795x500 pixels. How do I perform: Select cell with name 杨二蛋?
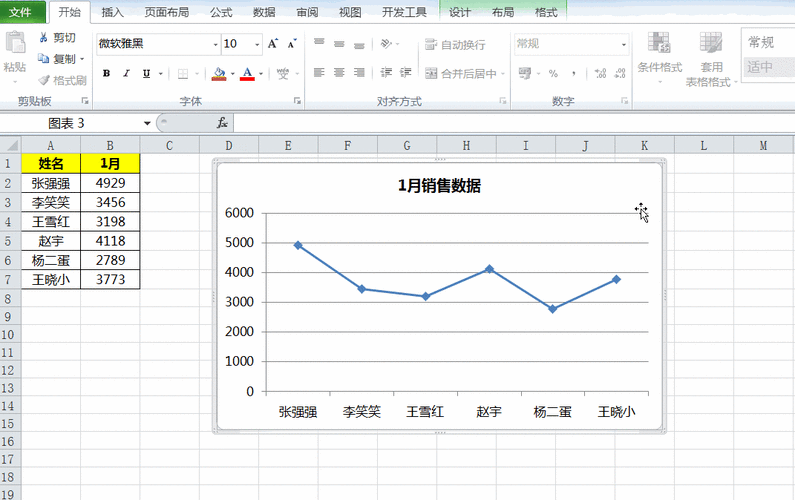tap(51, 260)
